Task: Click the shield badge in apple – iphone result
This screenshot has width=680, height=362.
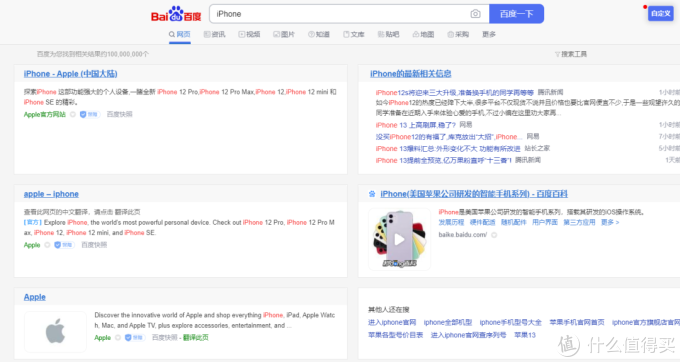Action: (x=64, y=245)
